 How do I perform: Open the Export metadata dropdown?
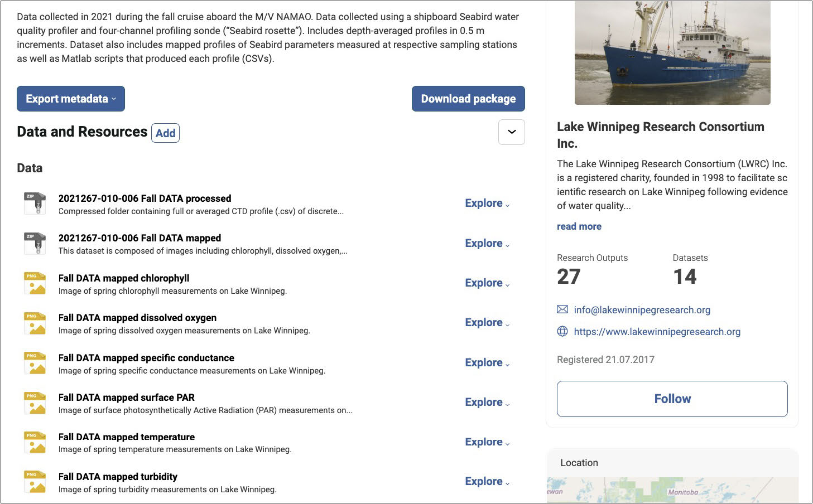coord(71,99)
